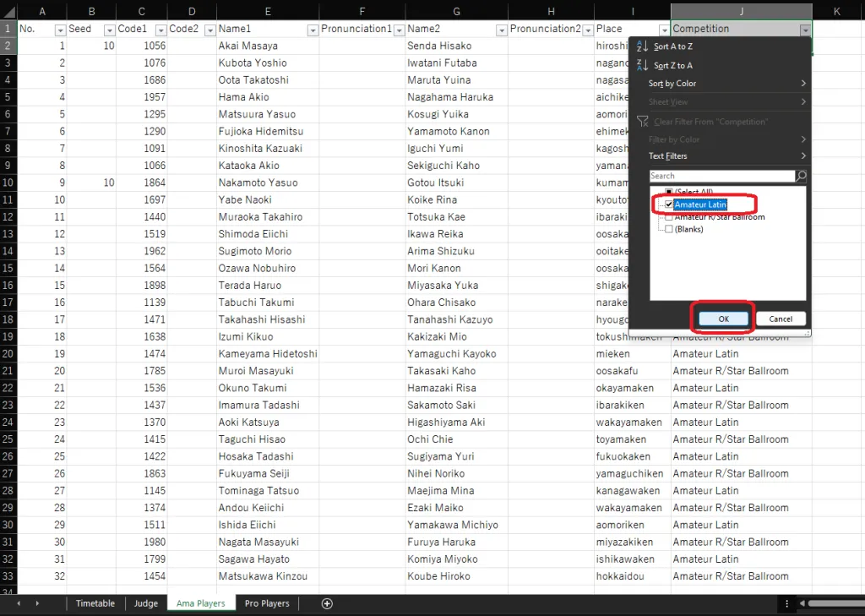This screenshot has width=865, height=616.
Task: Click the select-all corner triangle of the grid
Action: pyautogui.click(x=8, y=11)
